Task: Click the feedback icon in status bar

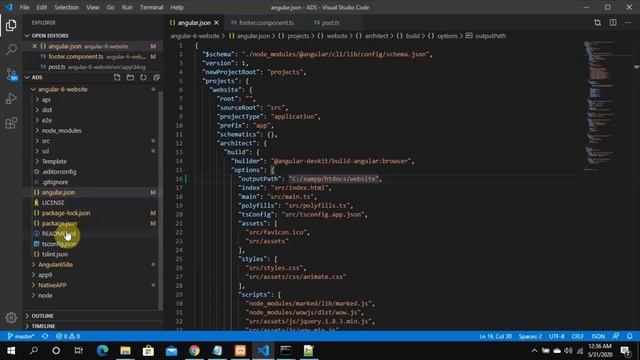Action: click(616, 336)
